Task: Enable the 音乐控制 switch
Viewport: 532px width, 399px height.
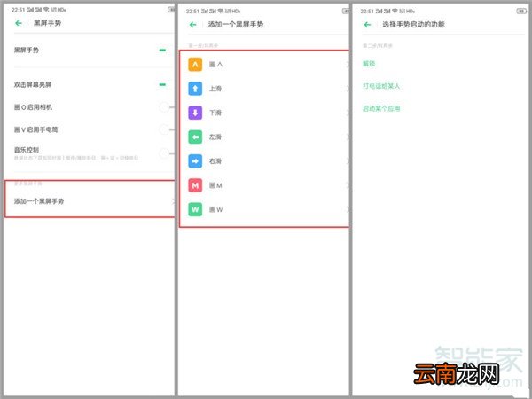Action: [x=167, y=153]
